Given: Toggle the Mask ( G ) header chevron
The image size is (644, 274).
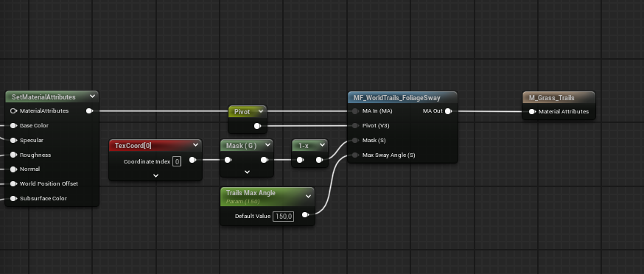Looking at the screenshot, I should point(267,145).
